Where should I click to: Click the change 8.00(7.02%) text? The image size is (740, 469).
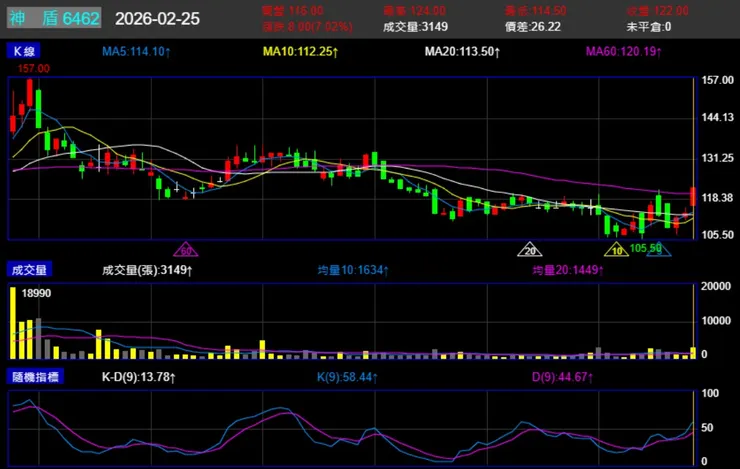tap(307, 27)
